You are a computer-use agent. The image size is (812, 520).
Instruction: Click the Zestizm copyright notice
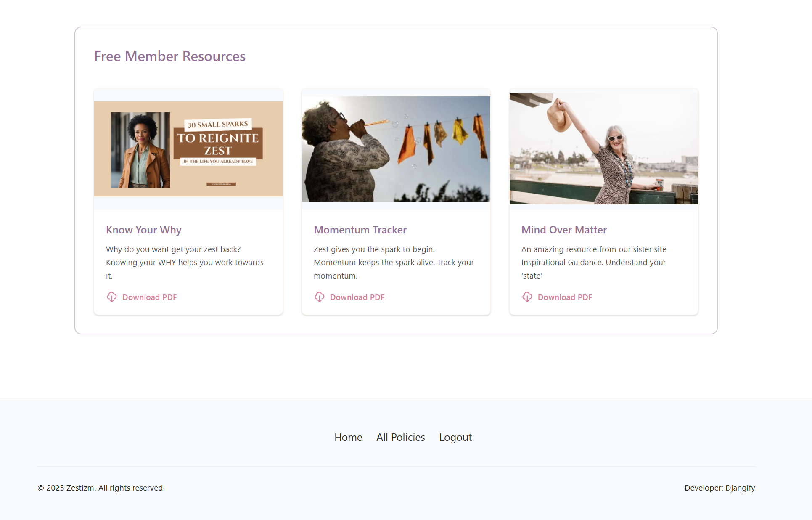(x=101, y=488)
